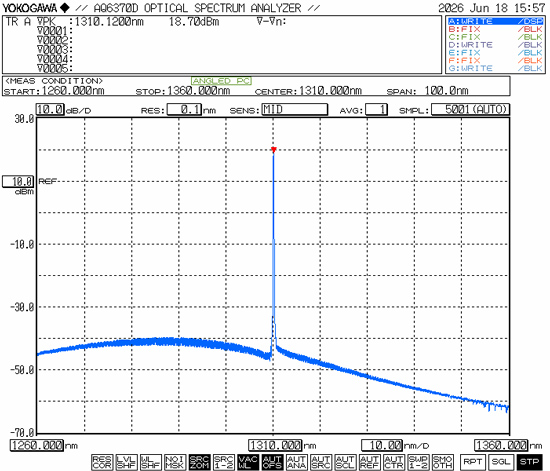
Task: Edit the 1260.000 nm start axis field
Action: click(37, 445)
